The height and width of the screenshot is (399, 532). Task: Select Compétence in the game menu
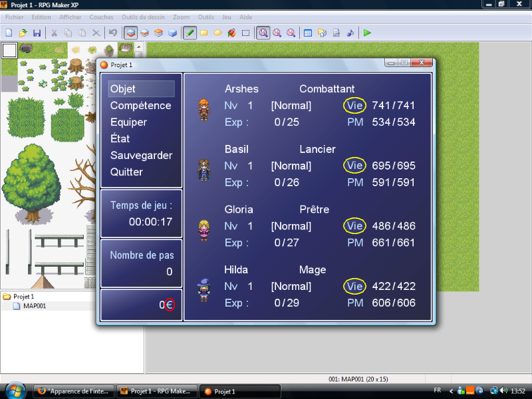[x=140, y=106]
